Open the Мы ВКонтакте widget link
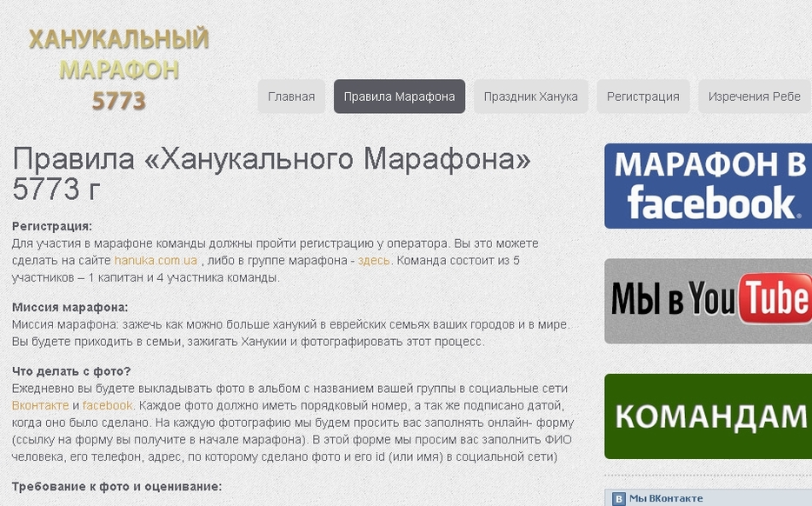Image resolution: width=812 pixels, height=506 pixels. click(666, 498)
